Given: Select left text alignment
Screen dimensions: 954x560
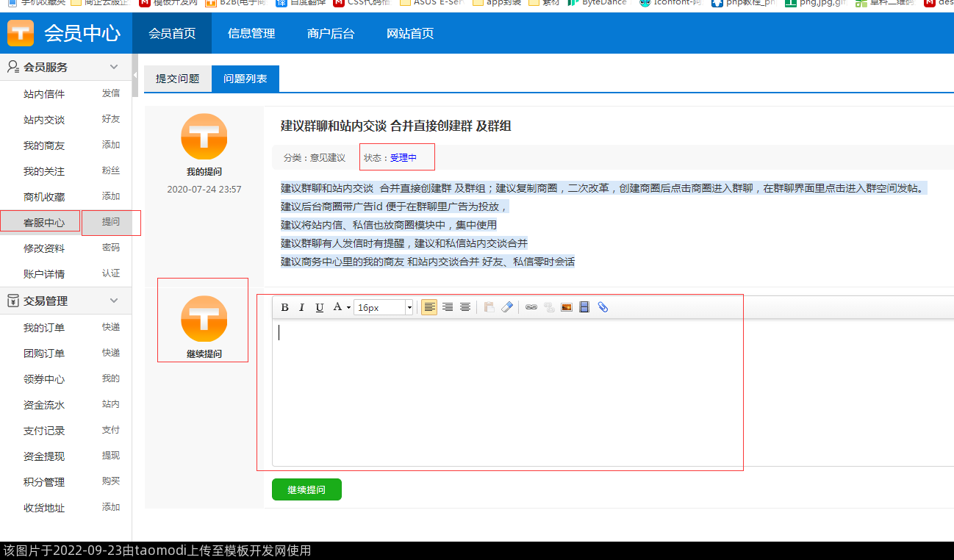Looking at the screenshot, I should (429, 307).
